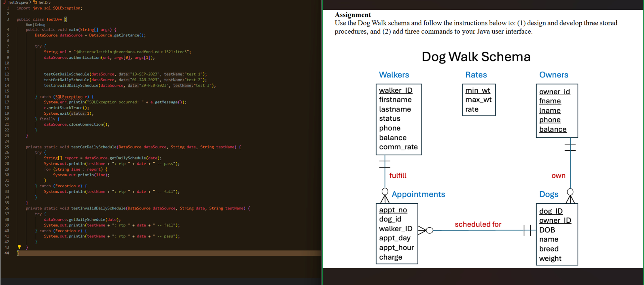Viewport: 644px width, 285px height.
Task: Click the JDBC url string literal
Action: pos(132,52)
